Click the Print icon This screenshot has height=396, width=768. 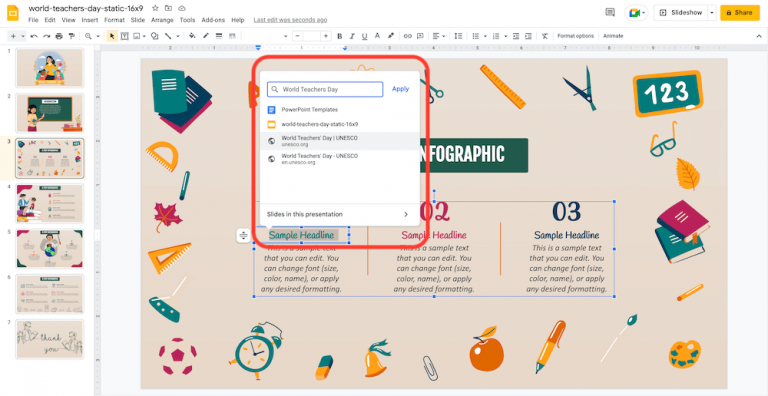pos(59,36)
